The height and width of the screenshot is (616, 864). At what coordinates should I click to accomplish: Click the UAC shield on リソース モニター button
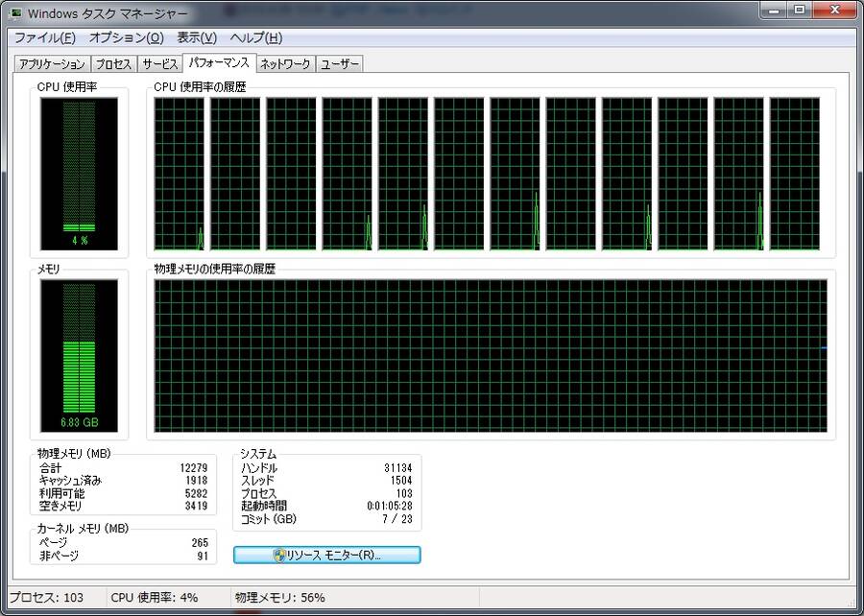[x=279, y=555]
